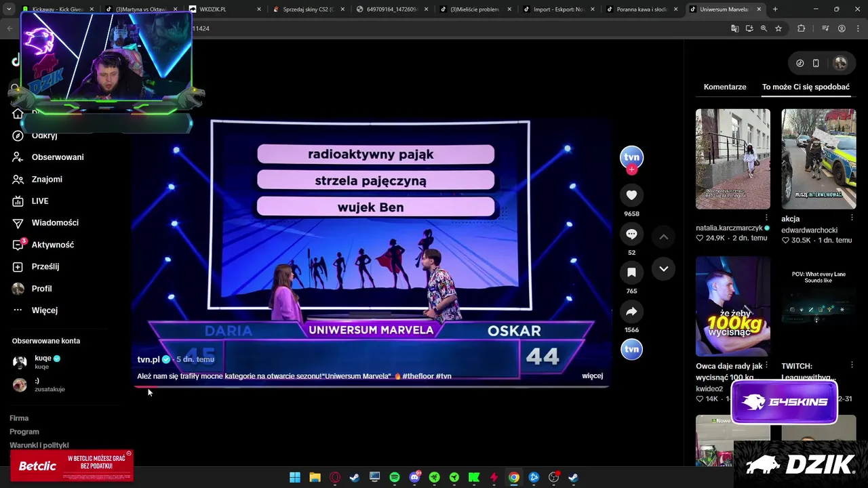
Task: Open OBS Studio from the taskbar
Action: [553, 477]
